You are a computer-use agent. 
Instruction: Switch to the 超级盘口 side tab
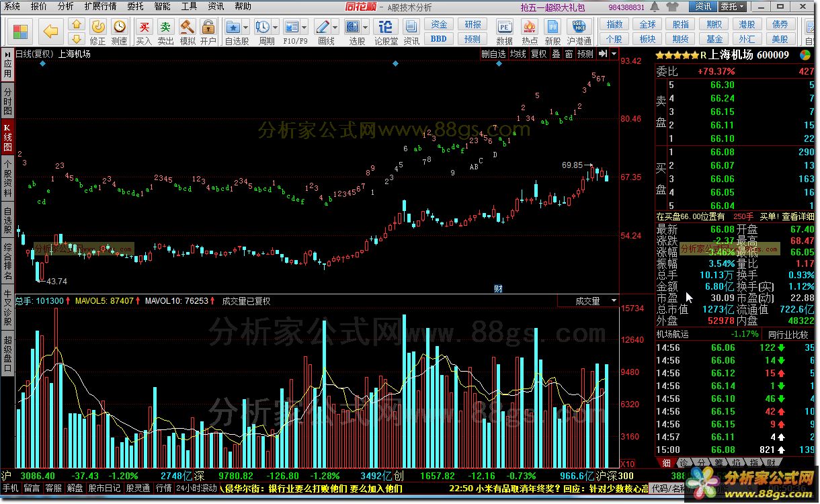pyautogui.click(x=7, y=353)
